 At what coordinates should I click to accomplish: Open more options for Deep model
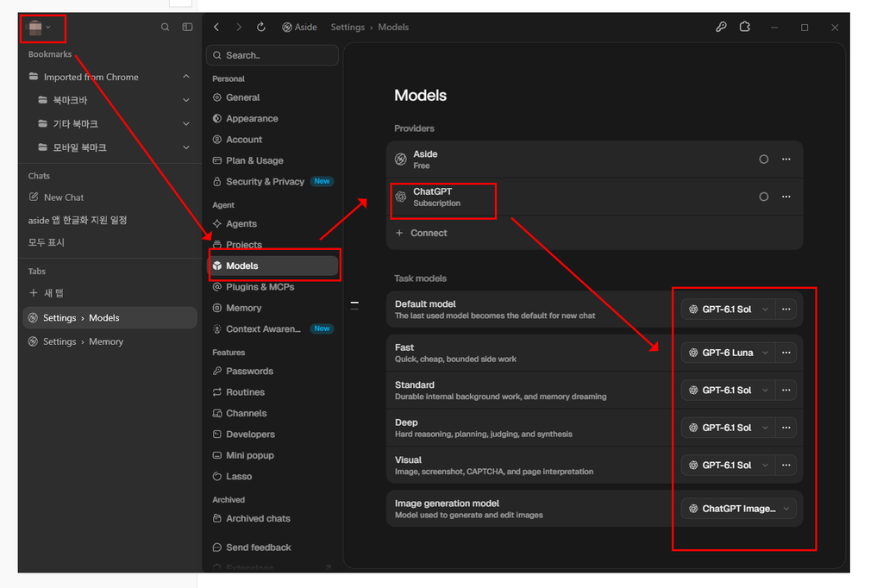click(x=786, y=428)
